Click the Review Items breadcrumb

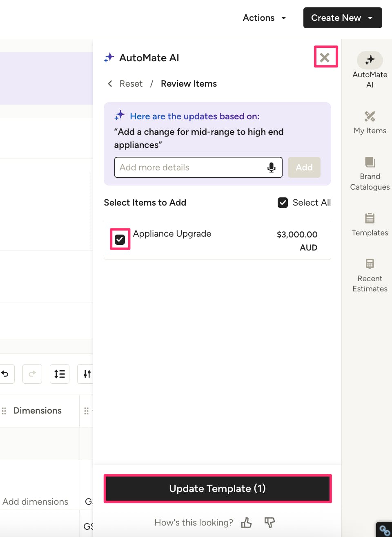pyautogui.click(x=189, y=84)
